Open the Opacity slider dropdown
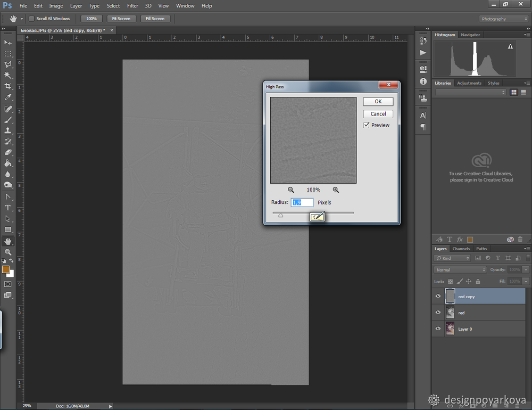Viewport: 532px width, 410px height. [526, 270]
